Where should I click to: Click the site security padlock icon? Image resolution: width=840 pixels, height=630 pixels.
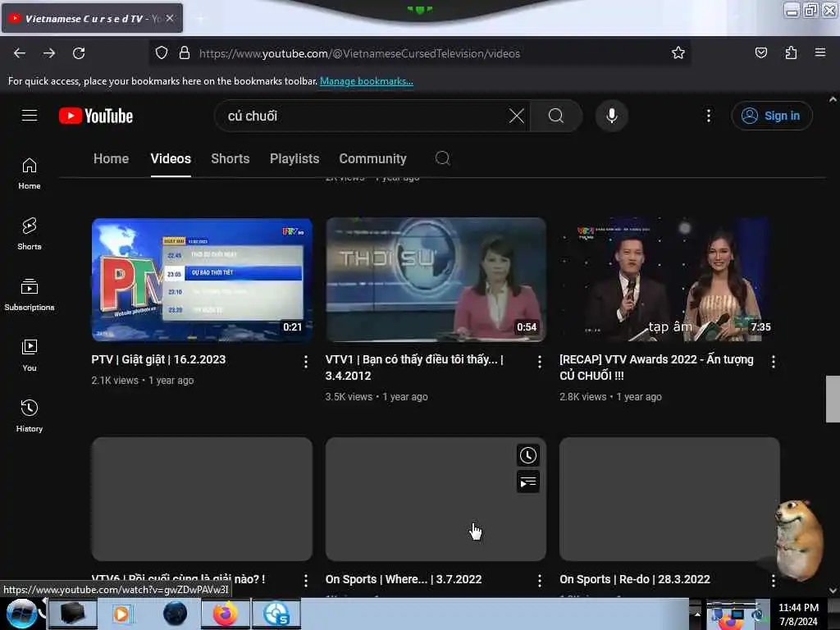click(x=185, y=52)
